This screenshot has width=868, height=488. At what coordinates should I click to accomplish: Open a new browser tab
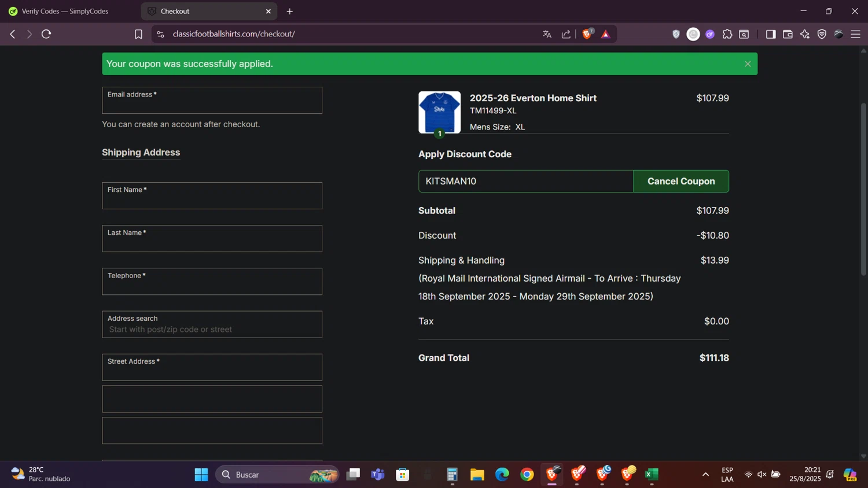(x=290, y=11)
